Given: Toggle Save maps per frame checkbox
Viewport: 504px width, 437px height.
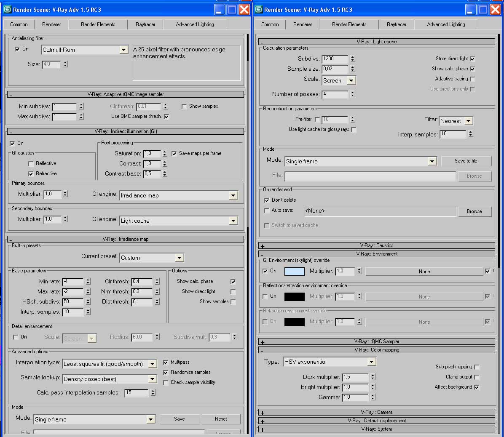Looking at the screenshot, I should pos(174,154).
